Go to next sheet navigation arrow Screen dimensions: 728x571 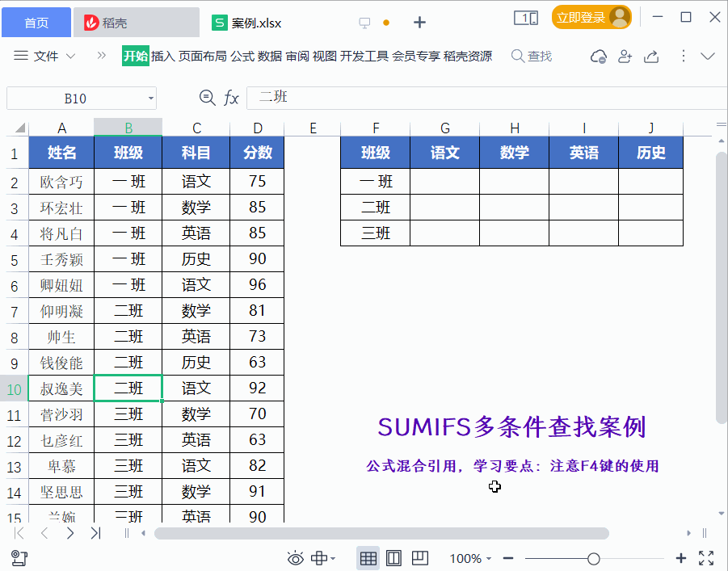[70, 533]
